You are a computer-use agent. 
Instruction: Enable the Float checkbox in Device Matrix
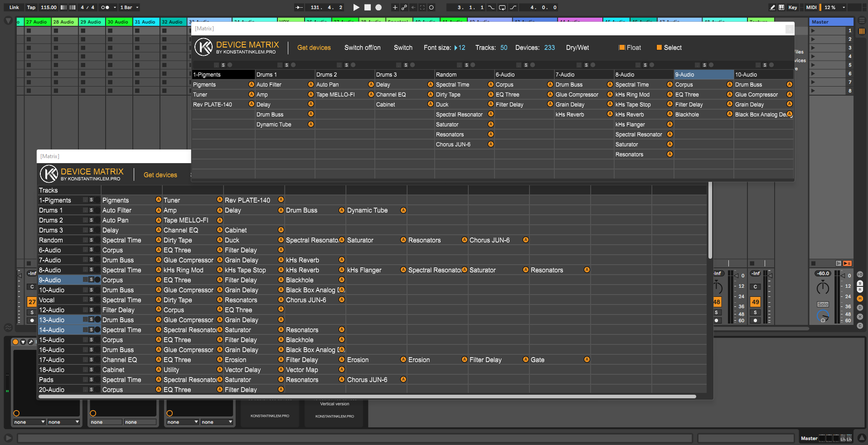pos(622,48)
